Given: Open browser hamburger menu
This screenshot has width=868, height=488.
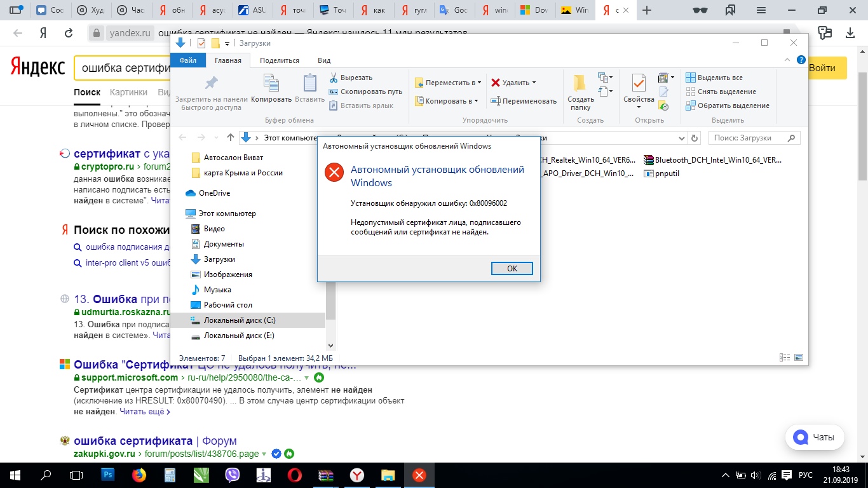Looking at the screenshot, I should click(x=760, y=10).
